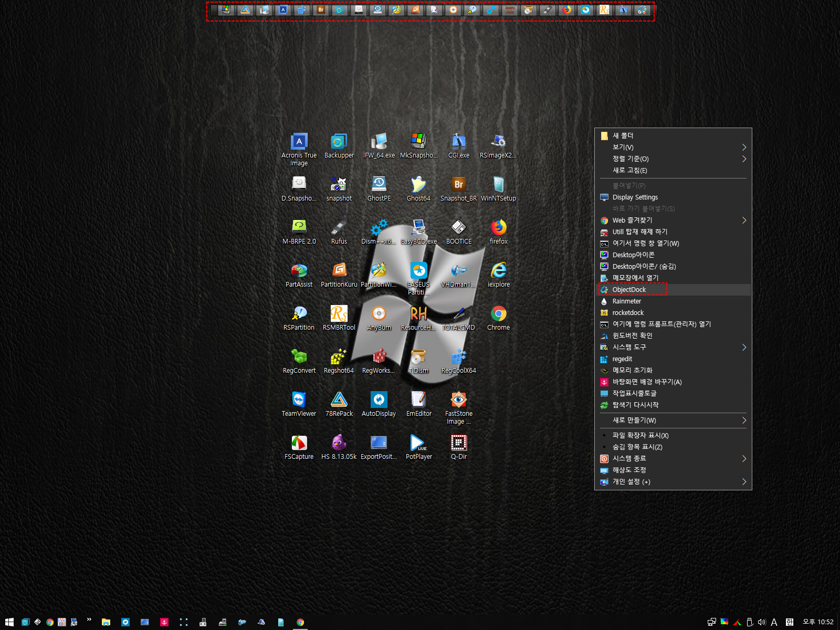The image size is (840, 630).
Task: Click the Firefox icon in top dock
Action: pyautogui.click(x=566, y=9)
